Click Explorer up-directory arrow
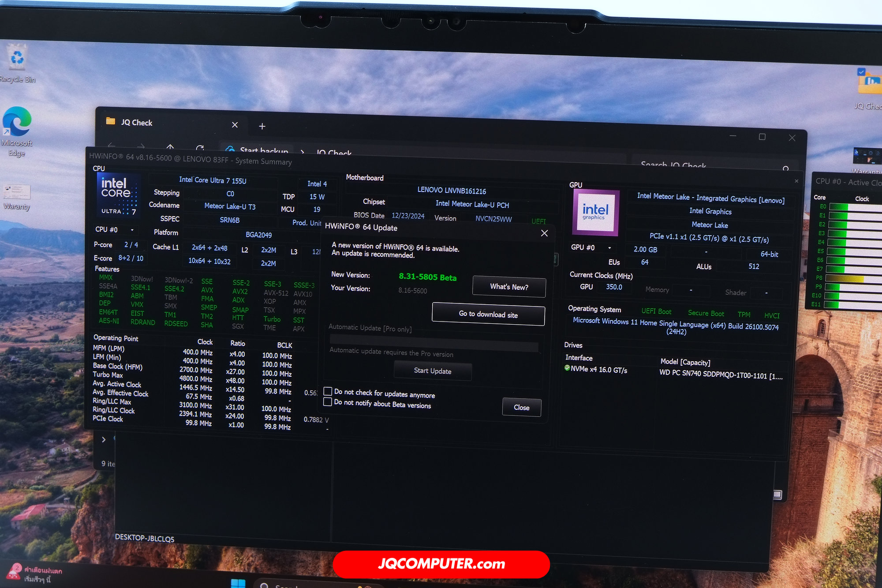The height and width of the screenshot is (588, 882). [170, 147]
